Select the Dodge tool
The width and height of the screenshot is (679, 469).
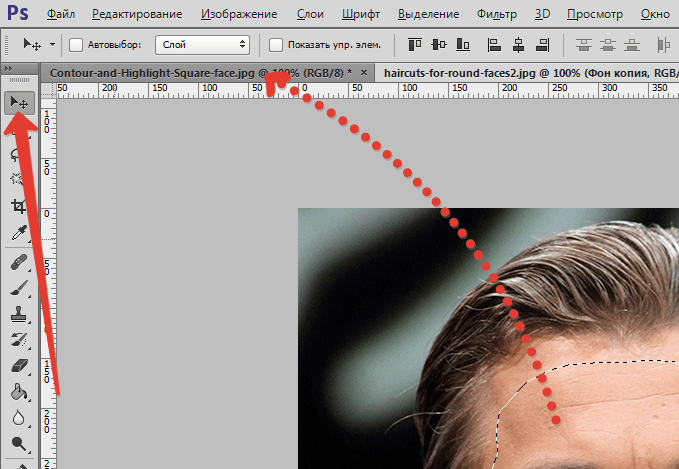coord(19,443)
